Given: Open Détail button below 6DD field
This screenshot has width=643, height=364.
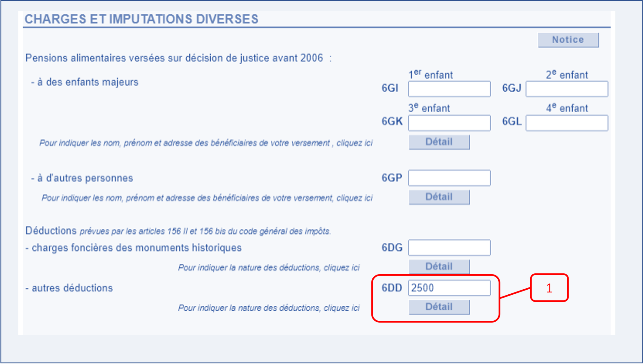Looking at the screenshot, I should (439, 307).
